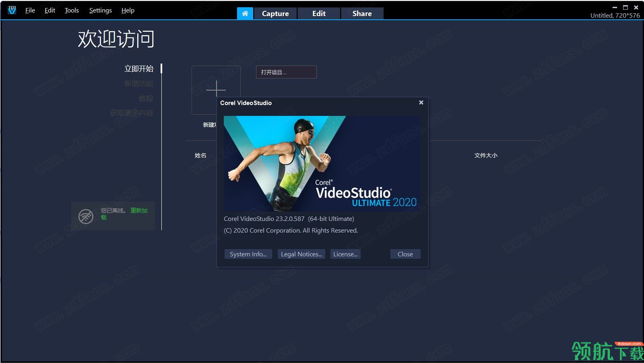Click the 文件大小 column header
Viewport: 644px width, 363px height.
(486, 155)
